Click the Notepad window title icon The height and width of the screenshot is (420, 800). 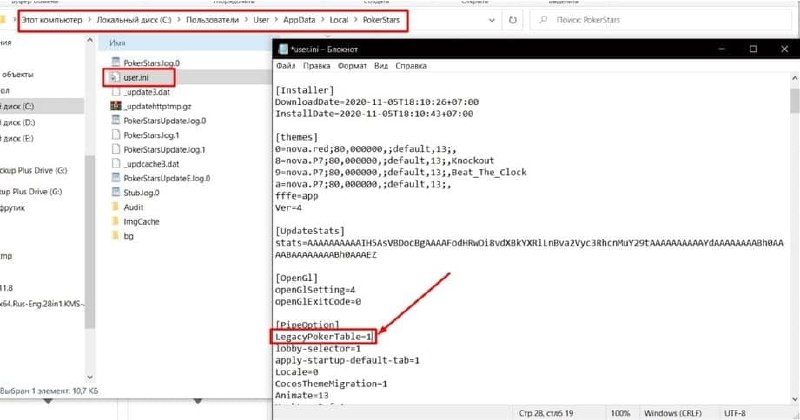click(283, 49)
